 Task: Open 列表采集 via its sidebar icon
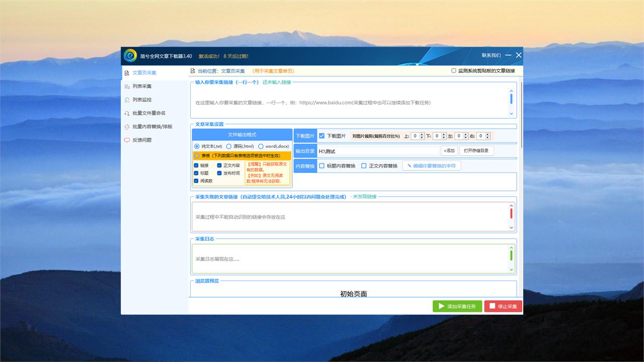[x=127, y=86]
